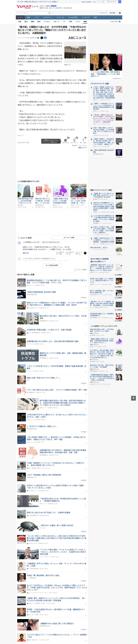Open the 事件事故 姫路市 recommended article thumbnail

pyautogui.click(x=43, y=191)
